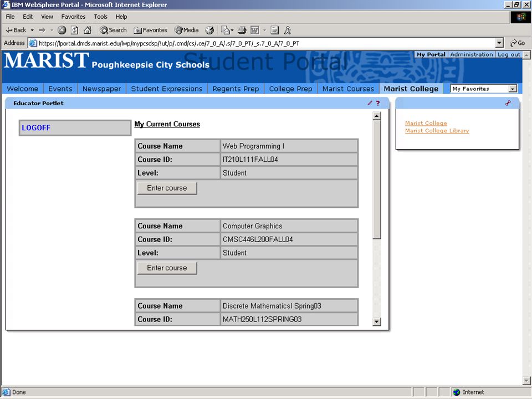
Task: Open the Marist College Library link
Action: coord(437,131)
